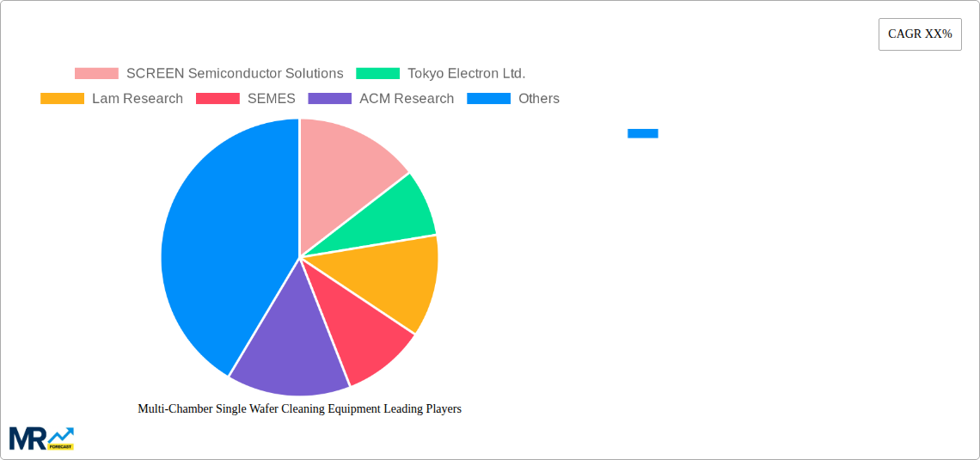Select the 'Others' legend label
This screenshot has height=460, width=980.
[539, 99]
